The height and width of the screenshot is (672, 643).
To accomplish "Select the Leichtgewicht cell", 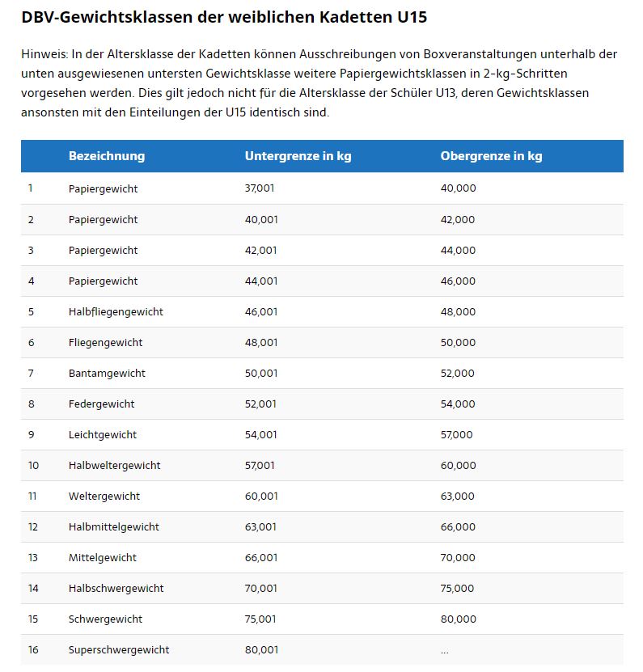I will (x=103, y=434).
